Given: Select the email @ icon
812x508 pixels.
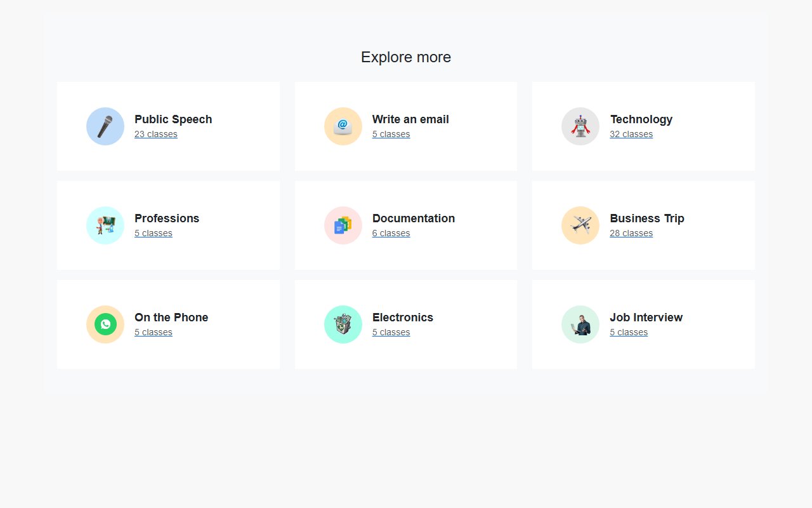Looking at the screenshot, I should (343, 126).
